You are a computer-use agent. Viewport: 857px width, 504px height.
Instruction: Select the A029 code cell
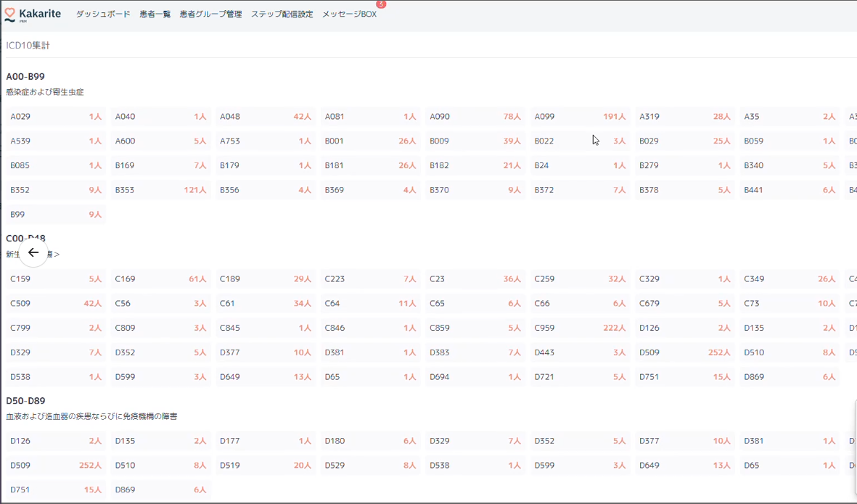pyautogui.click(x=56, y=116)
